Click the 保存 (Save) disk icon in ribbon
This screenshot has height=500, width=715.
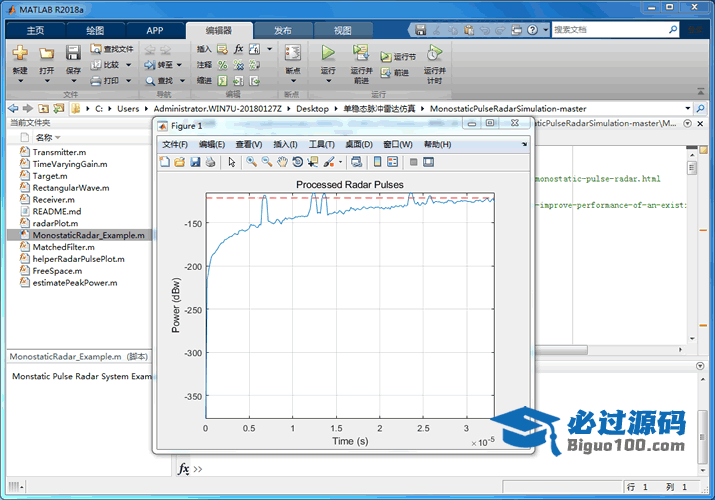73,53
